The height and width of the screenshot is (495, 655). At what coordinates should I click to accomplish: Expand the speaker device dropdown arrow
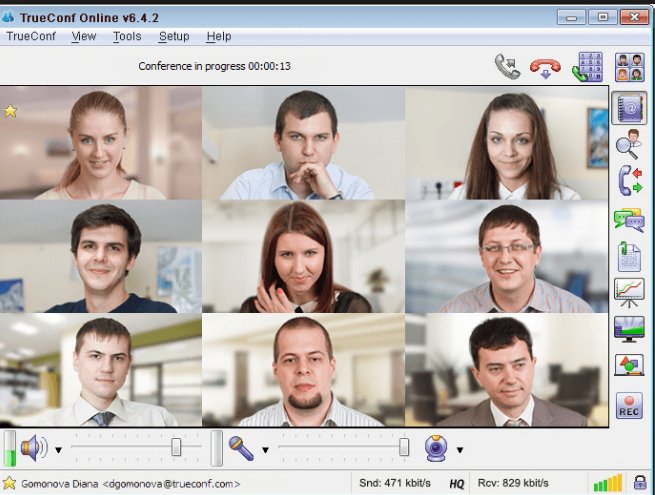pos(58,450)
